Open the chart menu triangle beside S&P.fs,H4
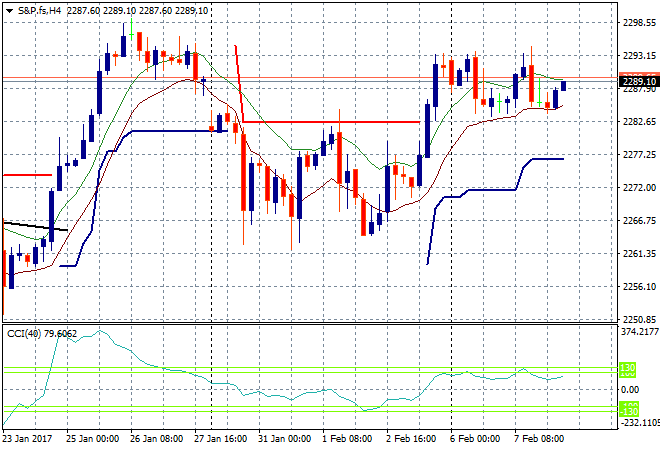Image resolution: width=660 pixels, height=450 pixels. [x=10, y=11]
